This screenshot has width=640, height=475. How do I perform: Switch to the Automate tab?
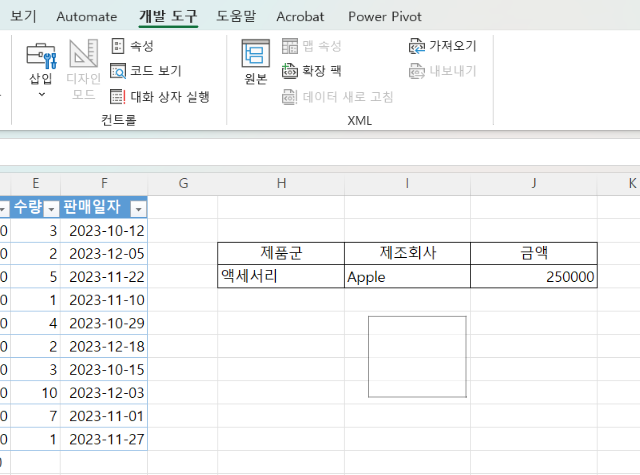click(87, 17)
